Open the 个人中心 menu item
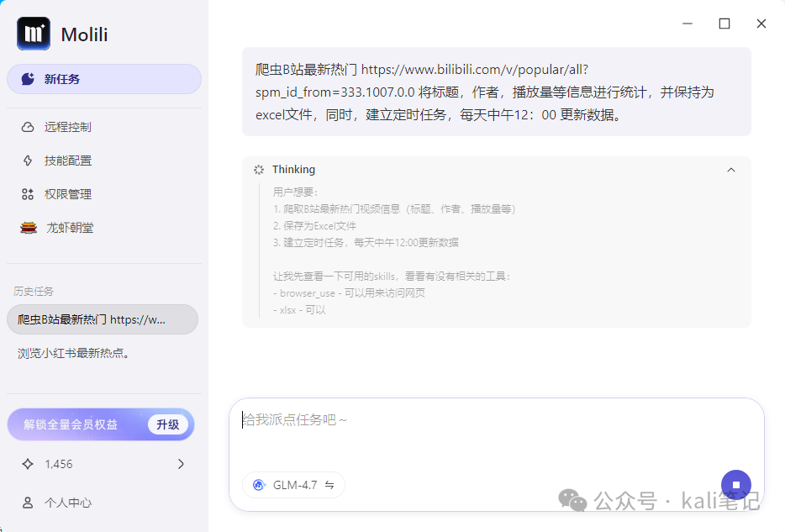This screenshot has height=532, width=785. coord(104,503)
